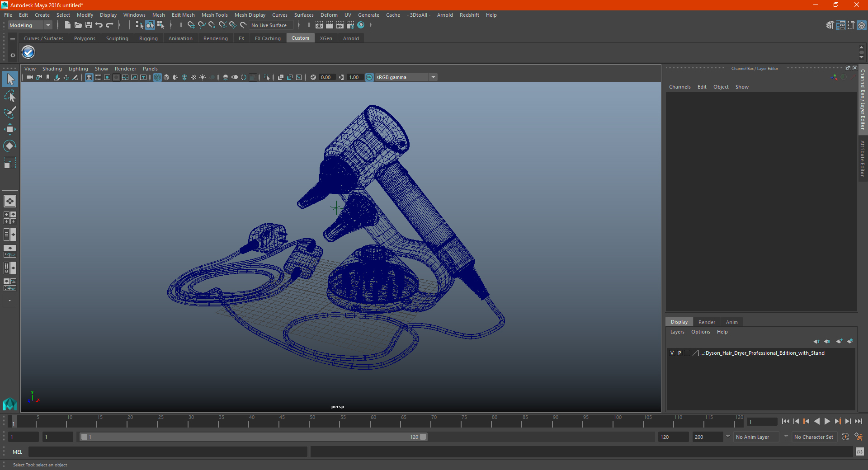
Task: Toggle snap to view planes
Action: (x=233, y=25)
